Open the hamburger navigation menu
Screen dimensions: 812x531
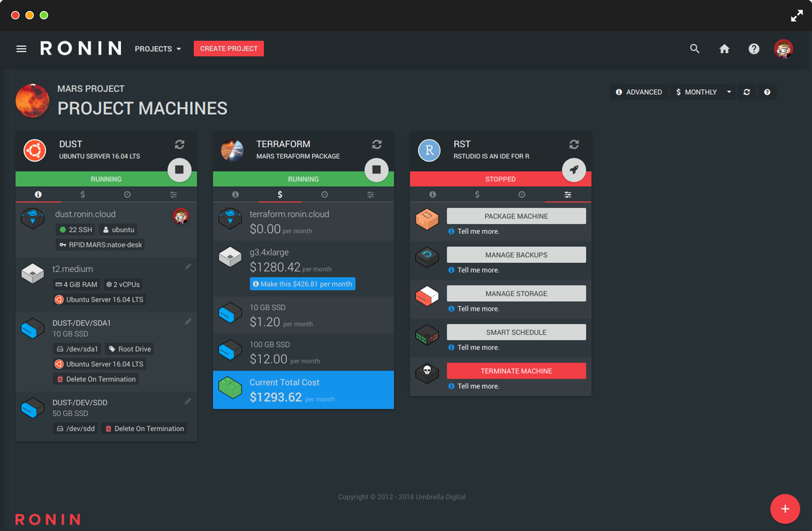[x=21, y=49]
